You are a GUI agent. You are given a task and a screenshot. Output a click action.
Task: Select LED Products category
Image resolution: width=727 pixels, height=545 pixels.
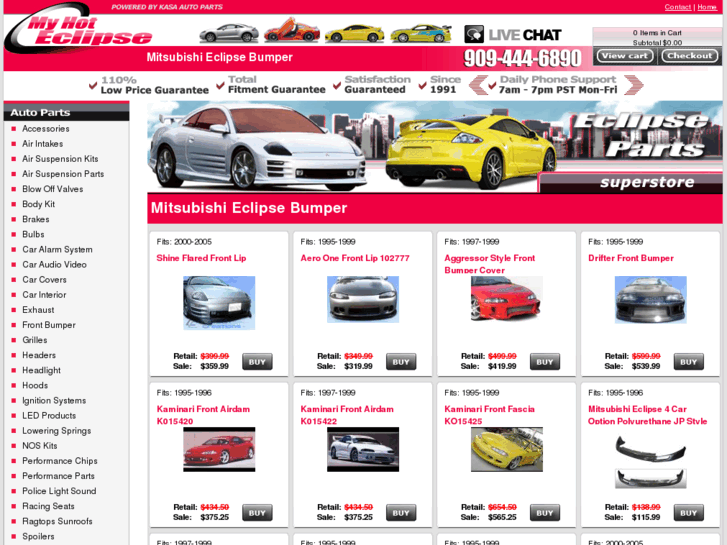[x=49, y=416]
